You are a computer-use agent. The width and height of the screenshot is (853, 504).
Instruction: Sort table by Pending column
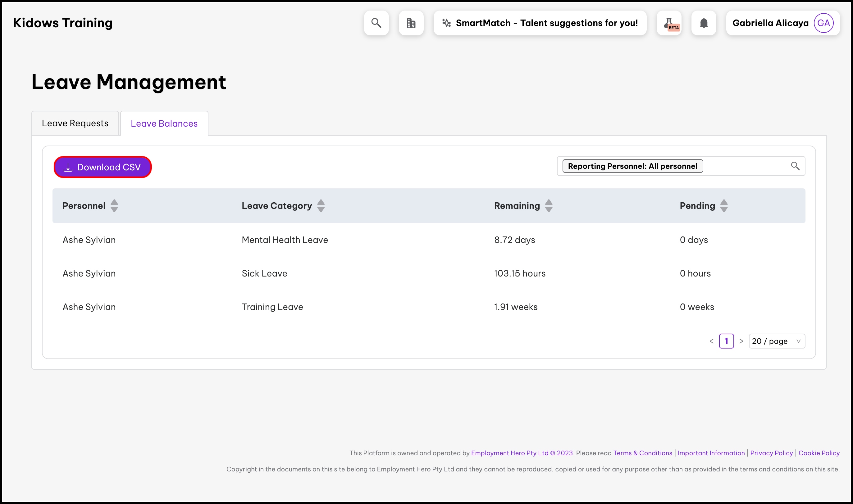tap(724, 206)
